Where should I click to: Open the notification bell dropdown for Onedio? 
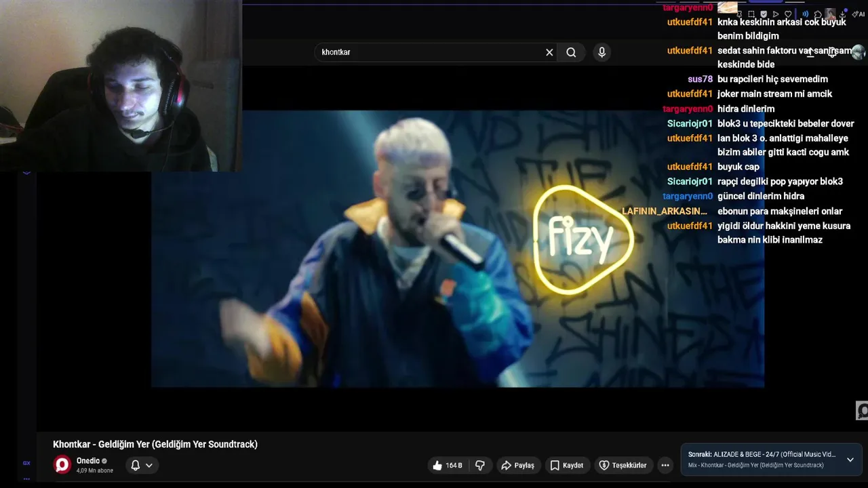tap(142, 465)
